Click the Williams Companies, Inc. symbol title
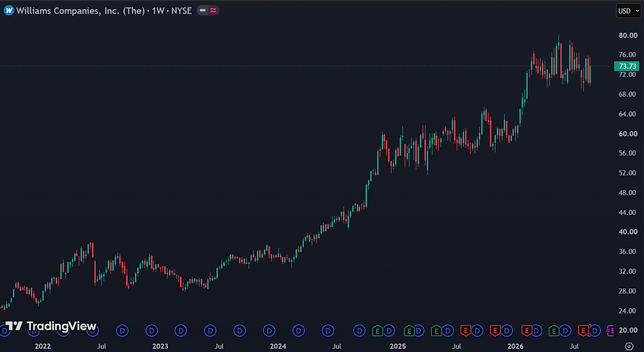644x352 pixels. coord(80,11)
